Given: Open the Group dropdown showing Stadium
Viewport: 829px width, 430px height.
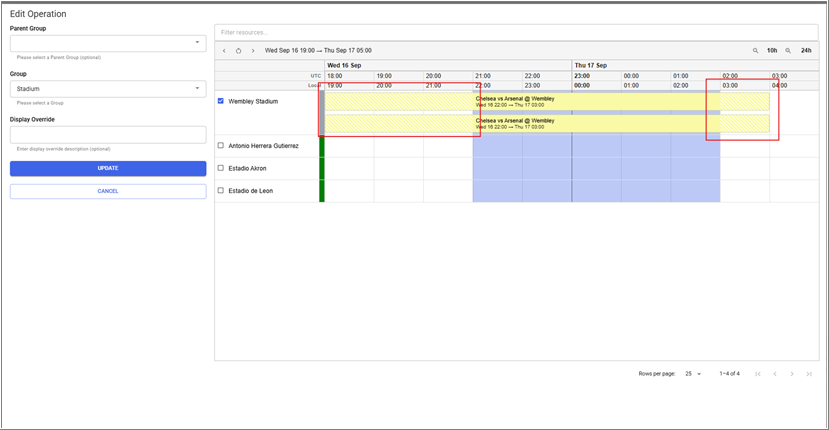Looking at the screenshot, I should tap(108, 88).
